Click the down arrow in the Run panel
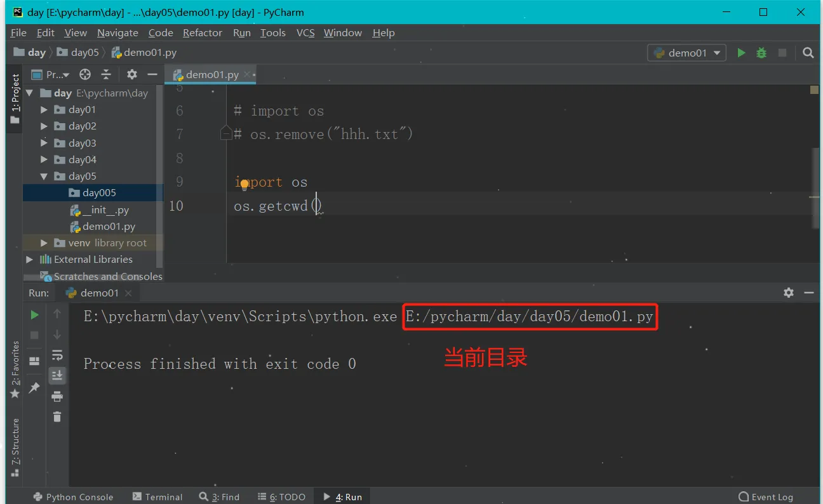The width and height of the screenshot is (823, 504). coord(57,335)
